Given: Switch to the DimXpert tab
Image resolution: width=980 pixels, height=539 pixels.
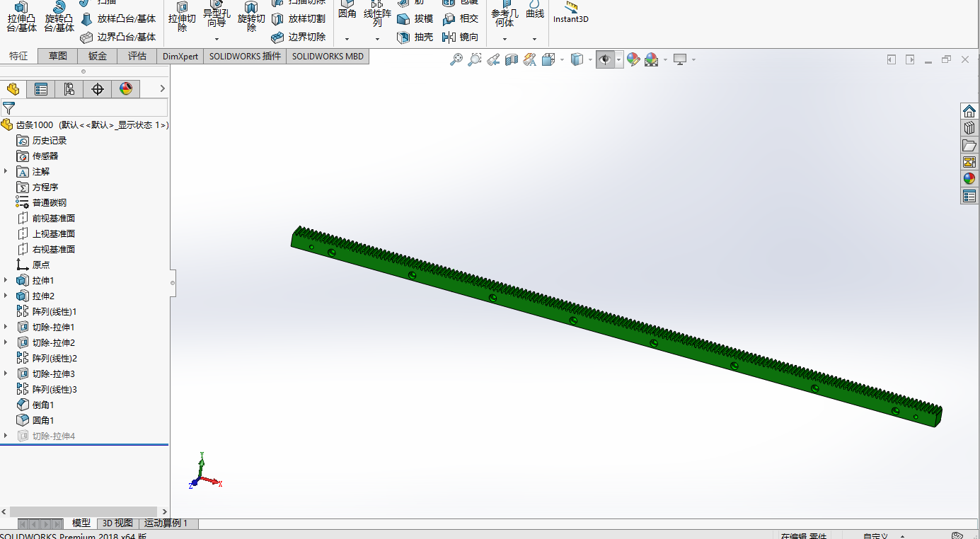Looking at the screenshot, I should coord(180,56).
